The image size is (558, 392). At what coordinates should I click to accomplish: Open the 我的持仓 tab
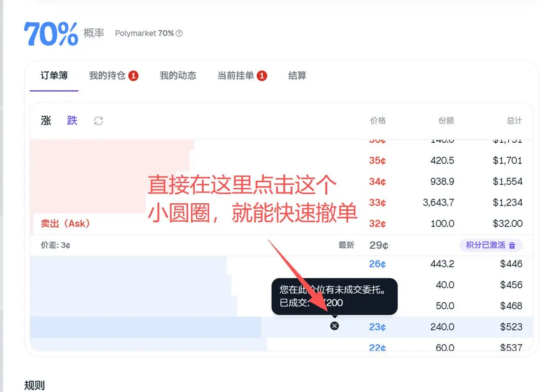pos(114,75)
